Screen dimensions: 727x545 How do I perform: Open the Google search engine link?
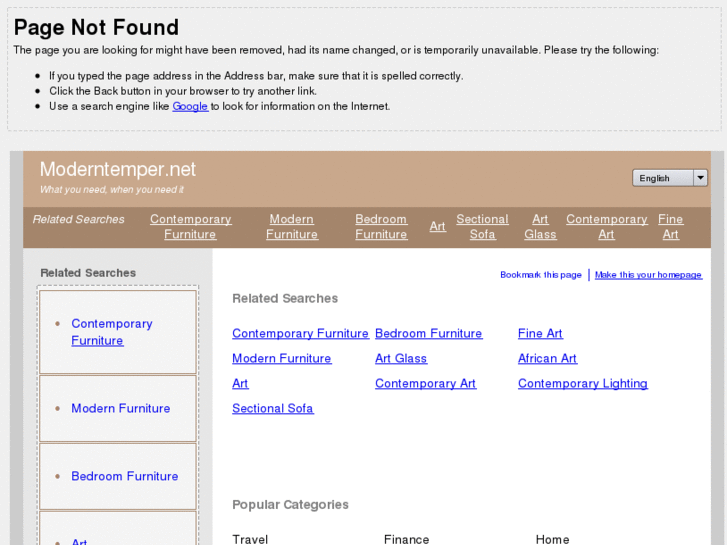[190, 106]
